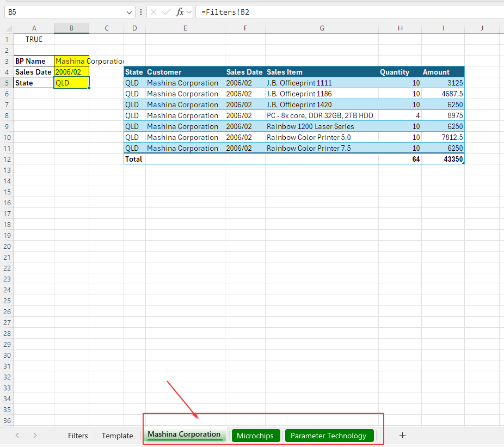Click cell J.B. Officeprint 1186
The image size is (504, 447).
tap(322, 94)
